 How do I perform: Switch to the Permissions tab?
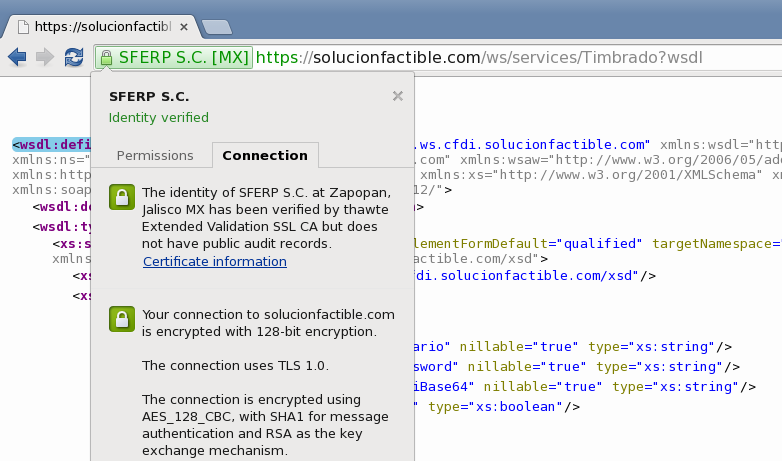coord(155,155)
